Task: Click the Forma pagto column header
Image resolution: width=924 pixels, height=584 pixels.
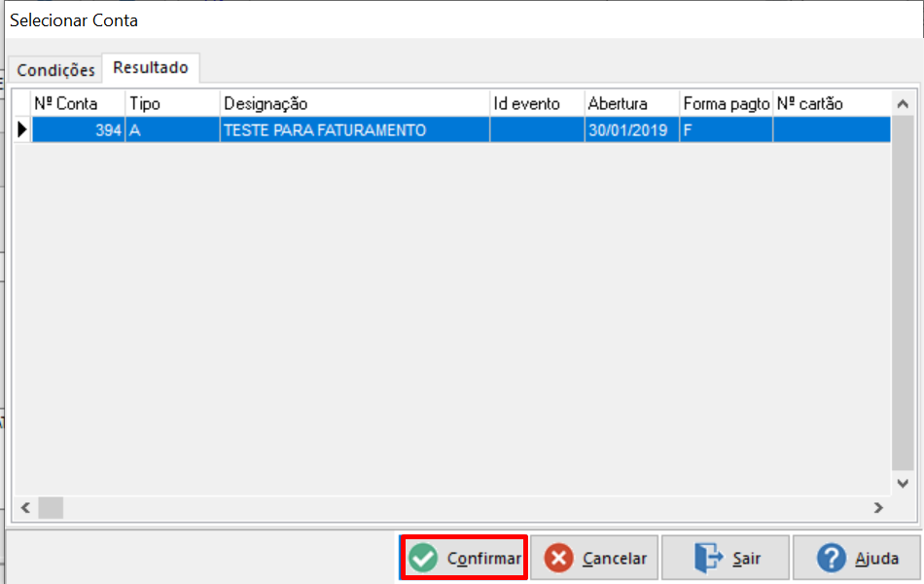Action: pos(726,104)
